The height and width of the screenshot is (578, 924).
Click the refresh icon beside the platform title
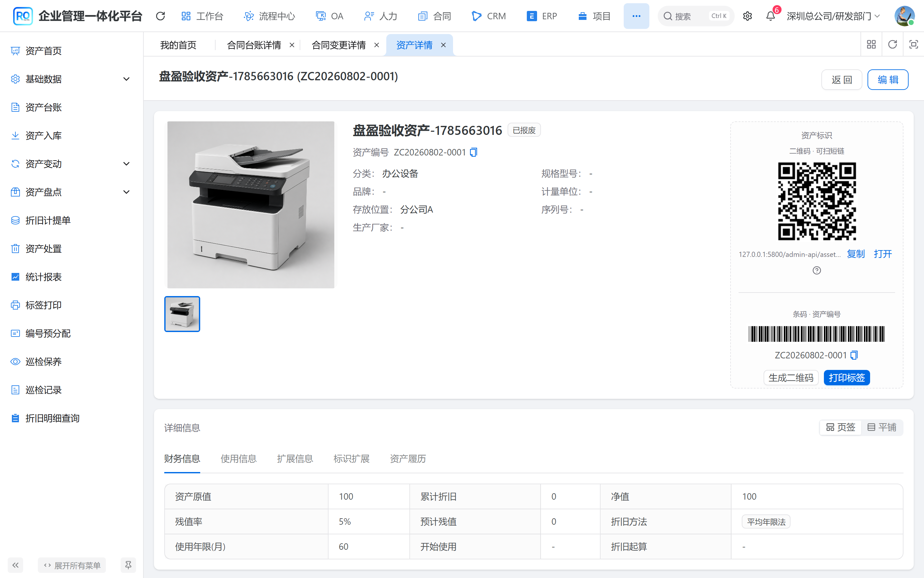click(x=160, y=16)
